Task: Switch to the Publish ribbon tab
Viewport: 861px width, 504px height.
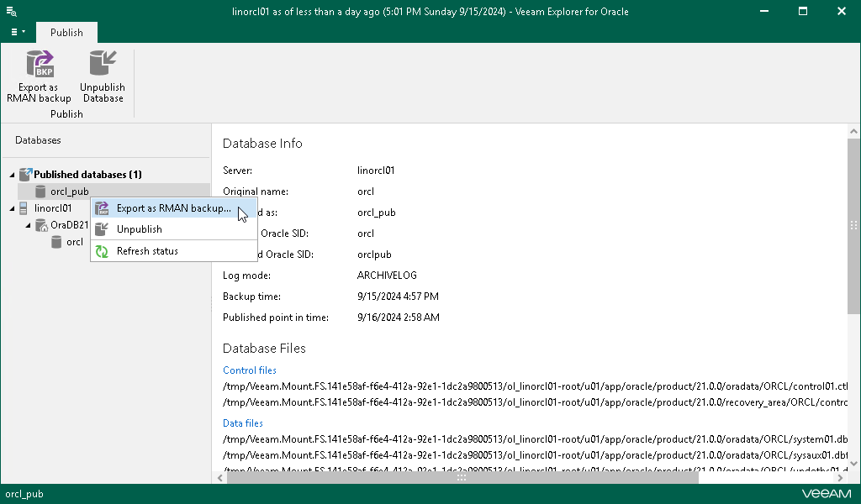Action: pyautogui.click(x=66, y=33)
